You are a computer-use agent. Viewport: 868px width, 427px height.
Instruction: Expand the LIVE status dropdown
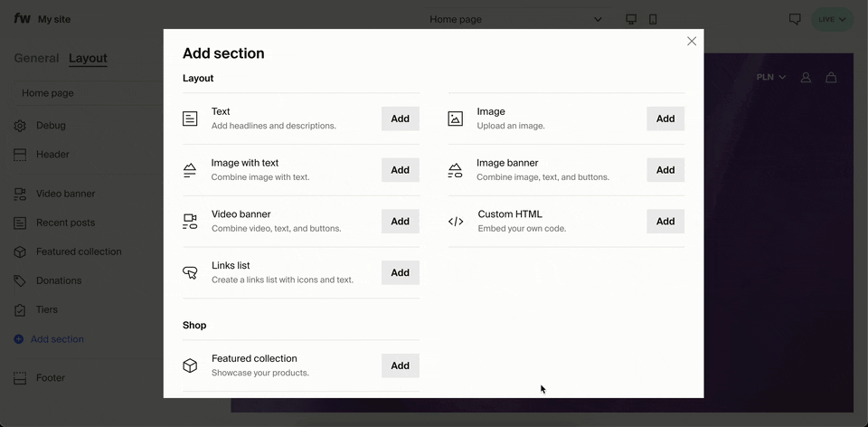[x=832, y=19]
